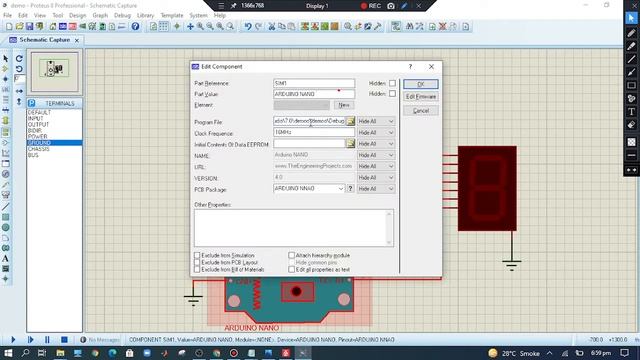Viewport: 640px width, 360px height.
Task: Select the text T annotation tool on right panel
Action: (x=631, y=111)
